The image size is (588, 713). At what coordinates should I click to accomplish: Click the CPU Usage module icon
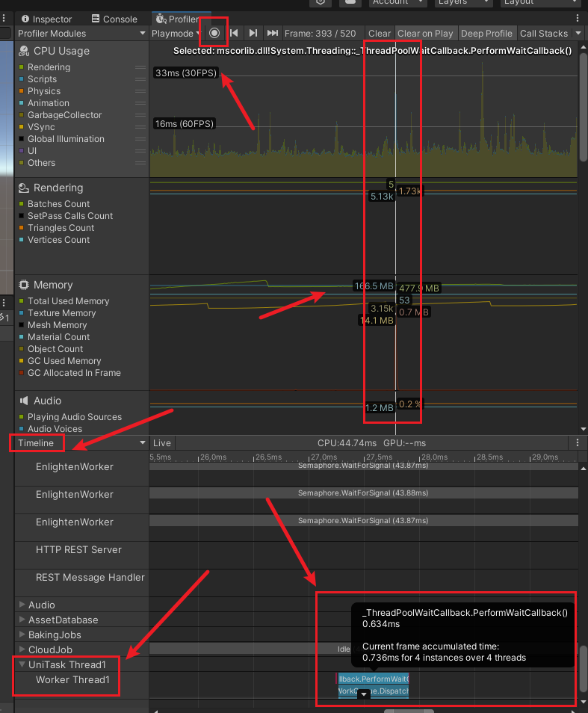tap(23, 51)
